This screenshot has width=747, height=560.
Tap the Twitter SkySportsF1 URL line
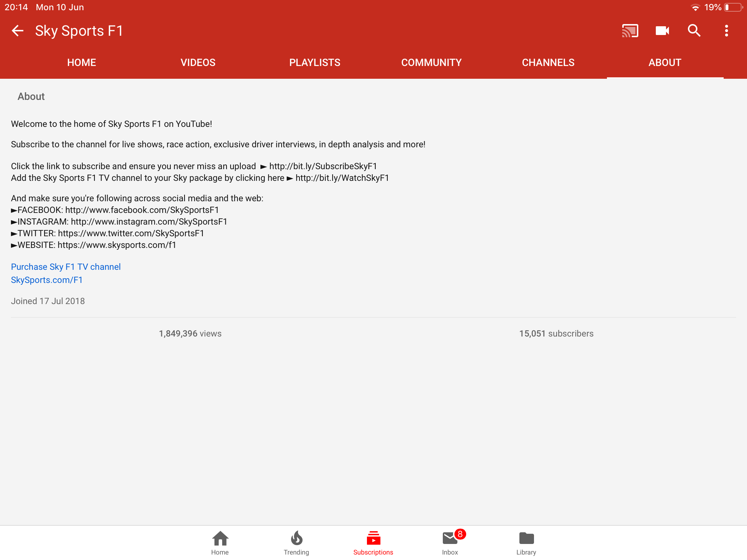[x=108, y=233]
